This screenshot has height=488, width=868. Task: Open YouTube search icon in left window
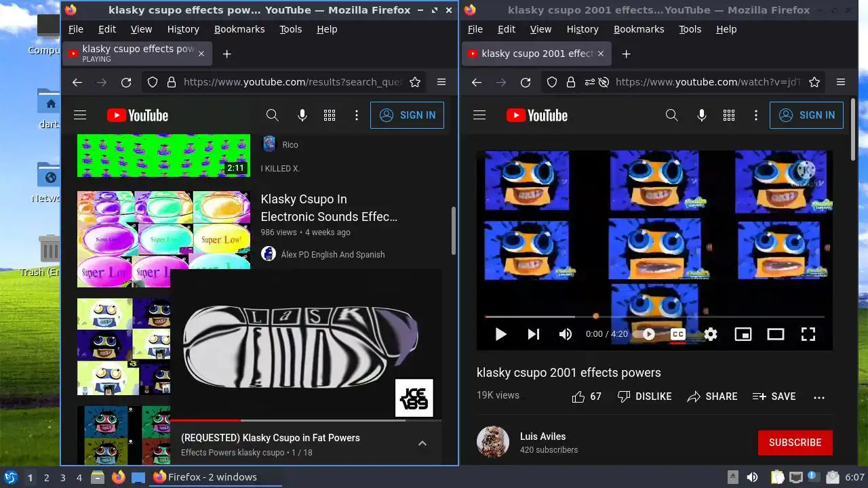coord(273,115)
